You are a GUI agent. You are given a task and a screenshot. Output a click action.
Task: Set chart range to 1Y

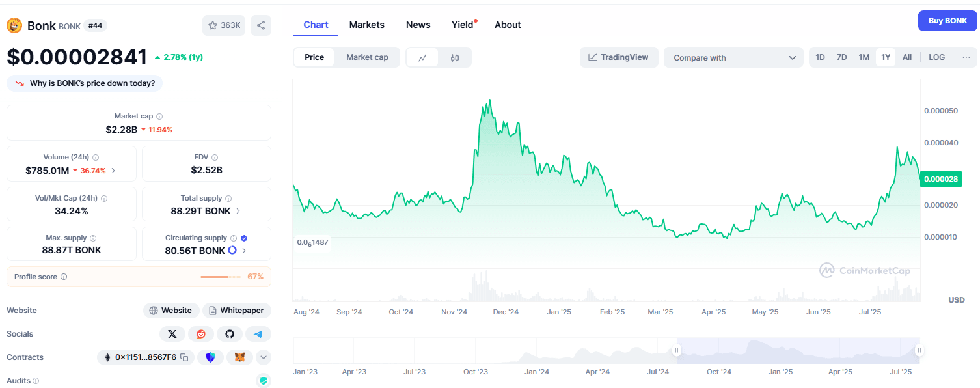[x=886, y=57]
